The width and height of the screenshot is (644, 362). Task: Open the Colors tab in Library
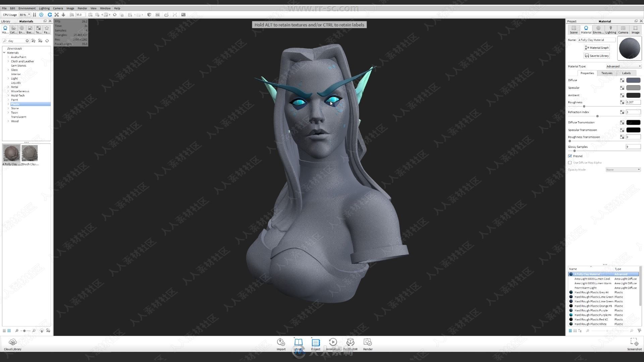pos(13,30)
